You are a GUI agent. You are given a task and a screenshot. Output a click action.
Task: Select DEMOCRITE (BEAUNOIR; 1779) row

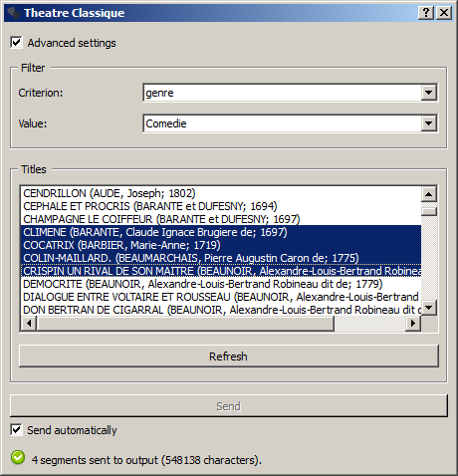221,284
